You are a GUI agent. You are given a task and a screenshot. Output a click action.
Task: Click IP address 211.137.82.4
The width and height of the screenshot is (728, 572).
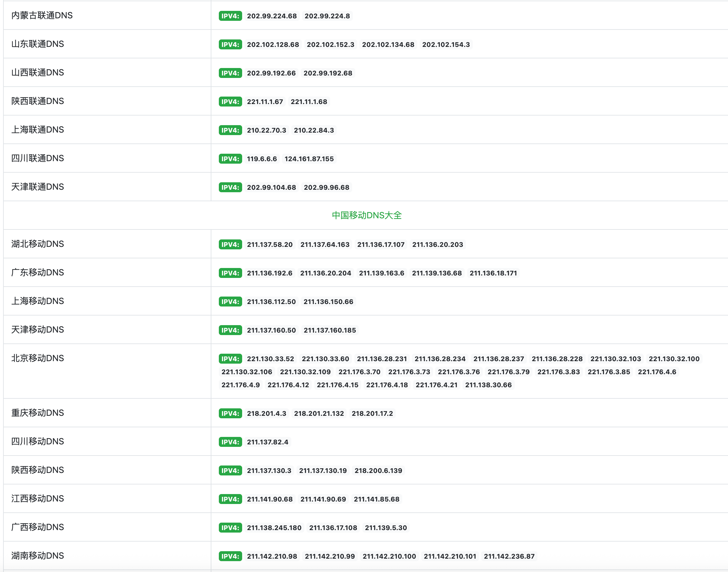pyautogui.click(x=267, y=442)
